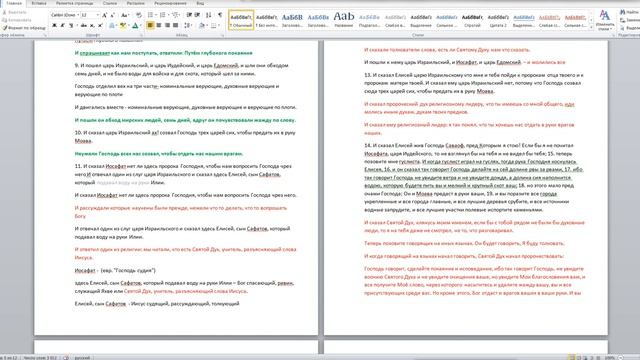Screen dimensions: 640x360
Task: Click the Shrink Font icon
Action: click(x=112, y=15)
